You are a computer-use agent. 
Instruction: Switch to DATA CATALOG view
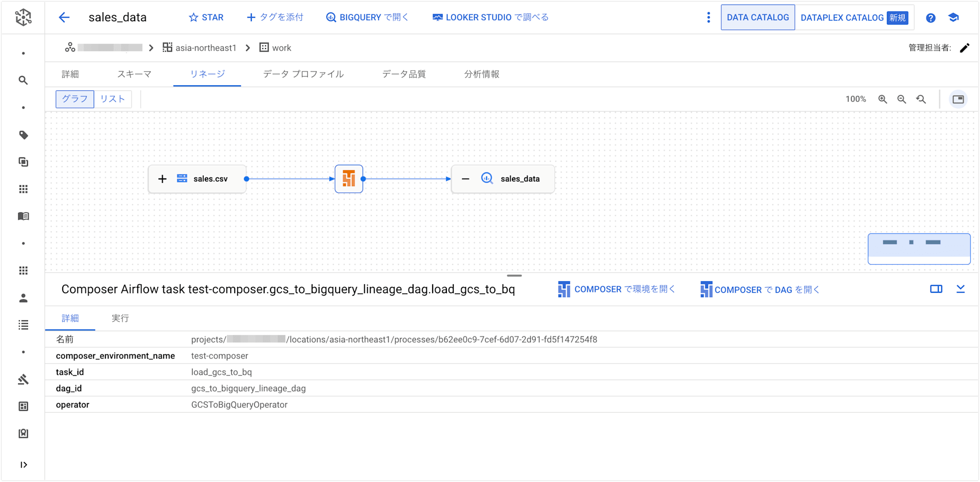[x=758, y=18]
